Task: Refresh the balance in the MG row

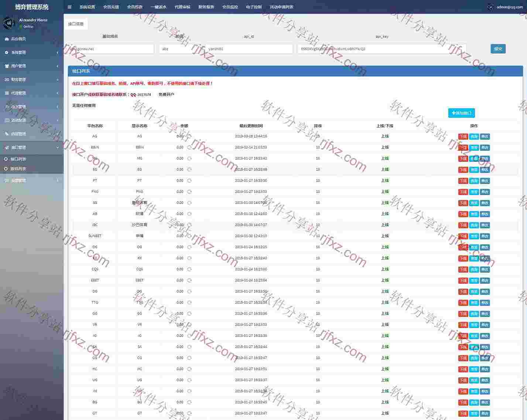Action: point(189,158)
